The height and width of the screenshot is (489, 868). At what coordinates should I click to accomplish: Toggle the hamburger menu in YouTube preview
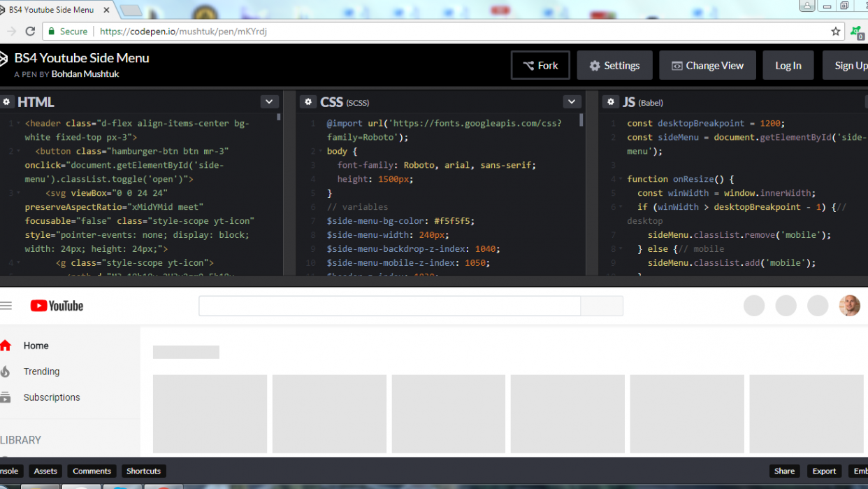point(6,306)
